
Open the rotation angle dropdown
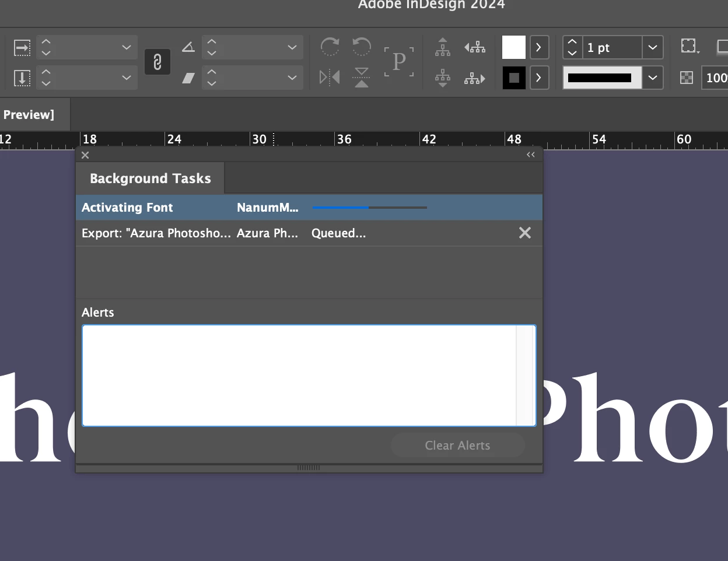point(292,47)
